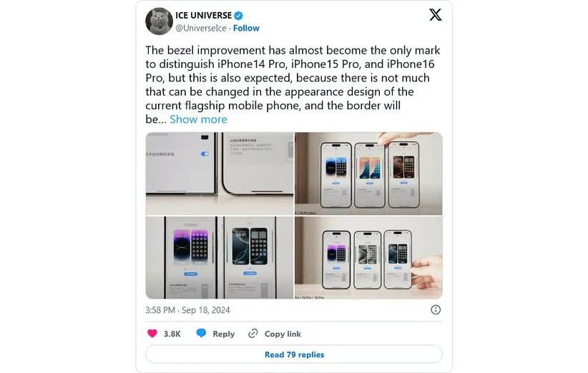The image size is (588, 373).
Task: Click the 3.8K likes count
Action: (172, 334)
